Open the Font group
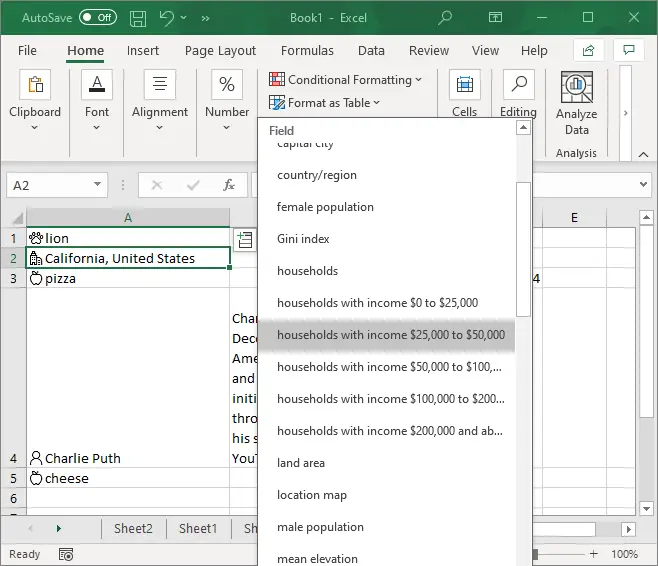Screen dimensions: 658x566 (x=97, y=101)
